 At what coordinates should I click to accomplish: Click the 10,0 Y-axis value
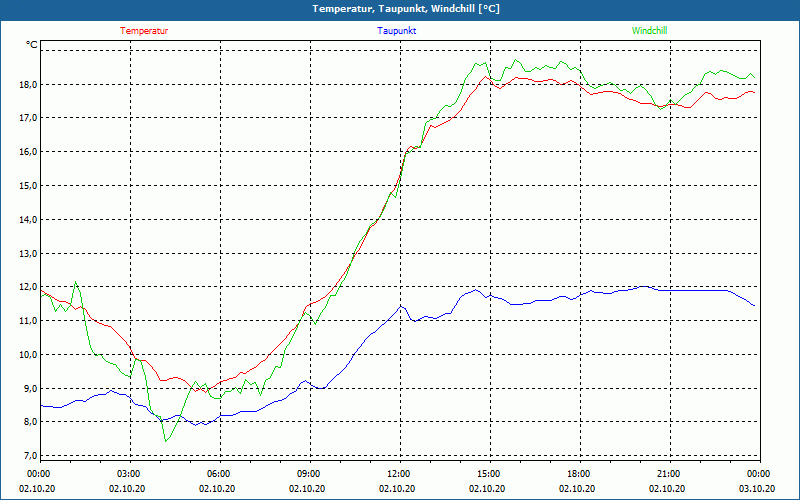coord(29,354)
